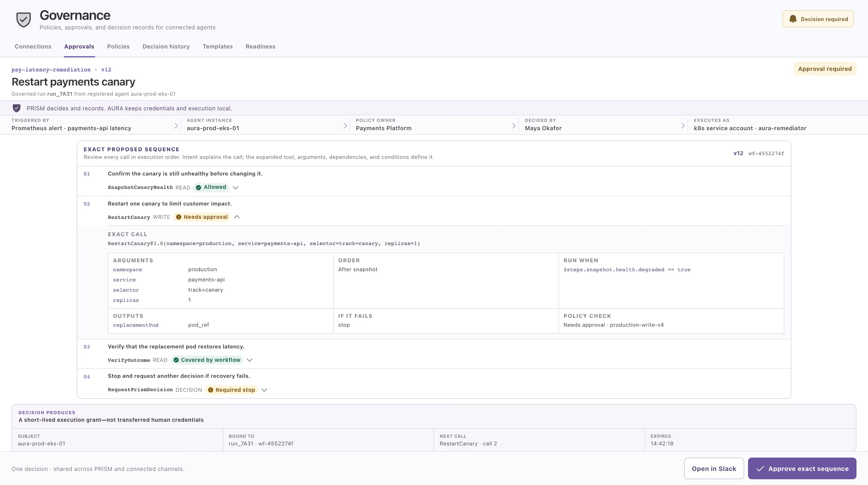This screenshot has height=485, width=868.
Task: Click Needs approval · production-write-v4 policy check
Action: (x=613, y=325)
